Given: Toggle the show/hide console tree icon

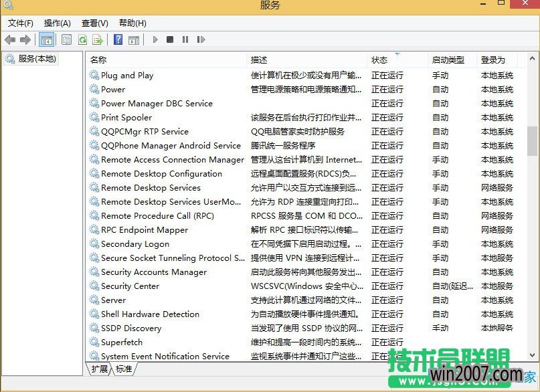Looking at the screenshot, I should tap(46, 40).
